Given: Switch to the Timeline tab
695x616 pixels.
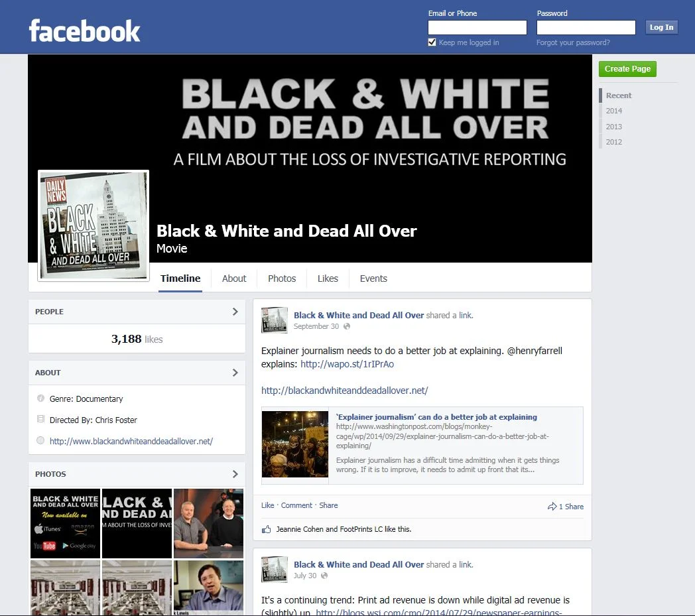Looking at the screenshot, I should (180, 278).
